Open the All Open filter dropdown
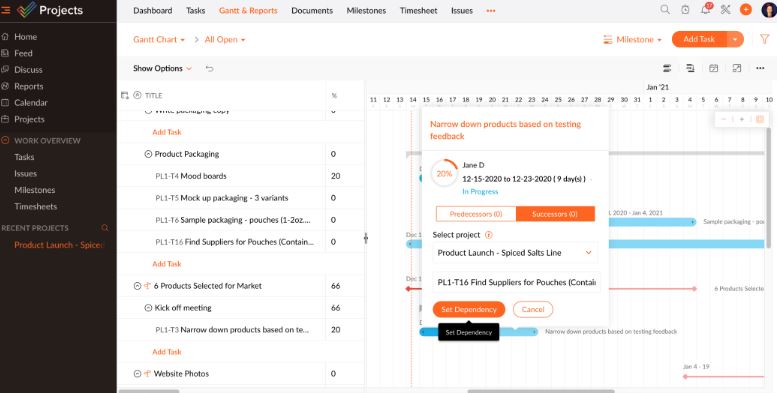This screenshot has height=393, width=777. pos(225,40)
